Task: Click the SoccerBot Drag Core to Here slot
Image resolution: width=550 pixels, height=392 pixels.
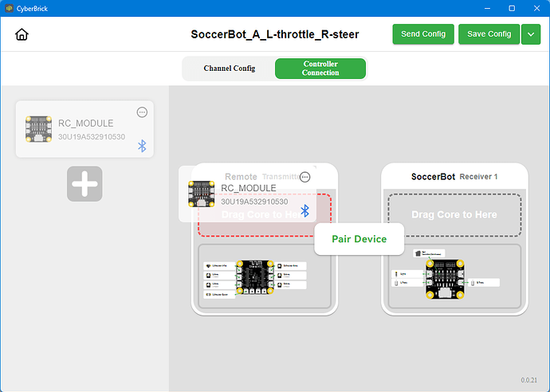Action: (454, 215)
